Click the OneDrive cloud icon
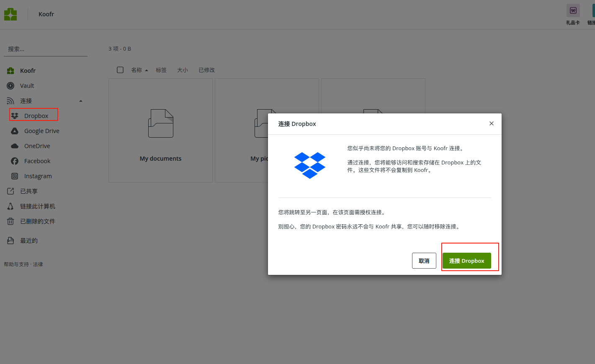 [15, 146]
